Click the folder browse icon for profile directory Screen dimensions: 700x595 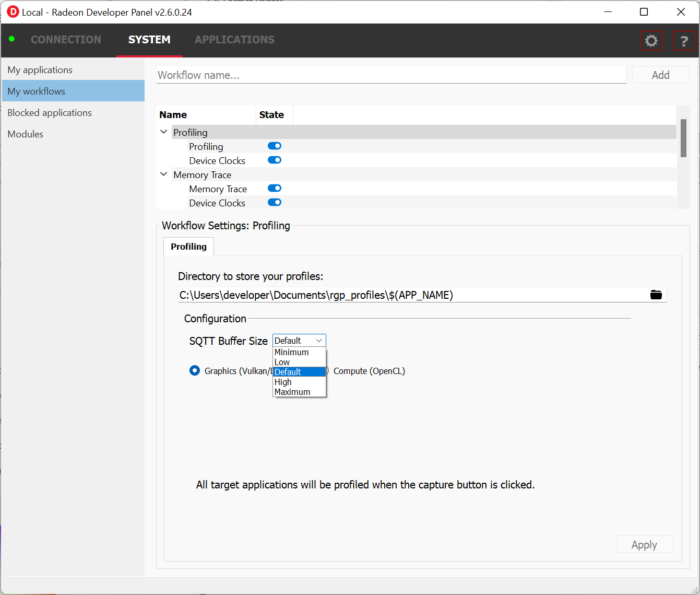tap(656, 295)
